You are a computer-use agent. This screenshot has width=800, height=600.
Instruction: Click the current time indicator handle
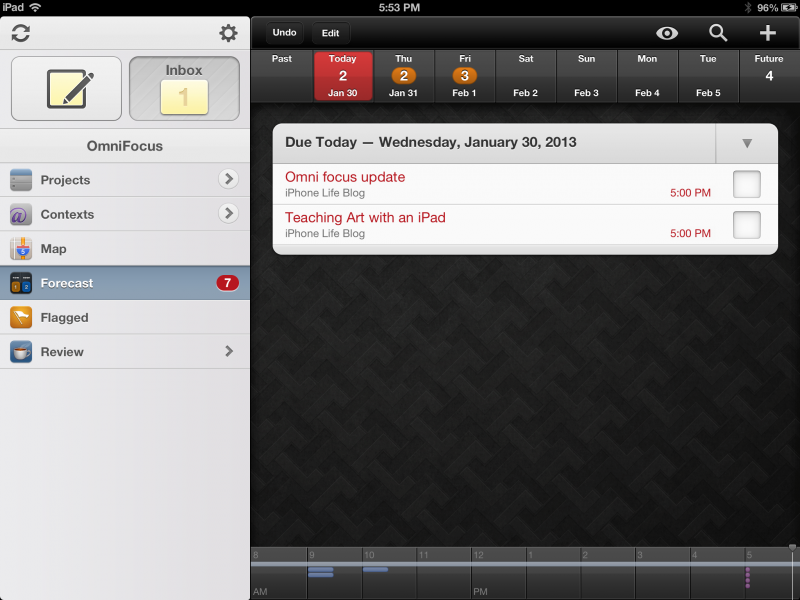point(792,547)
